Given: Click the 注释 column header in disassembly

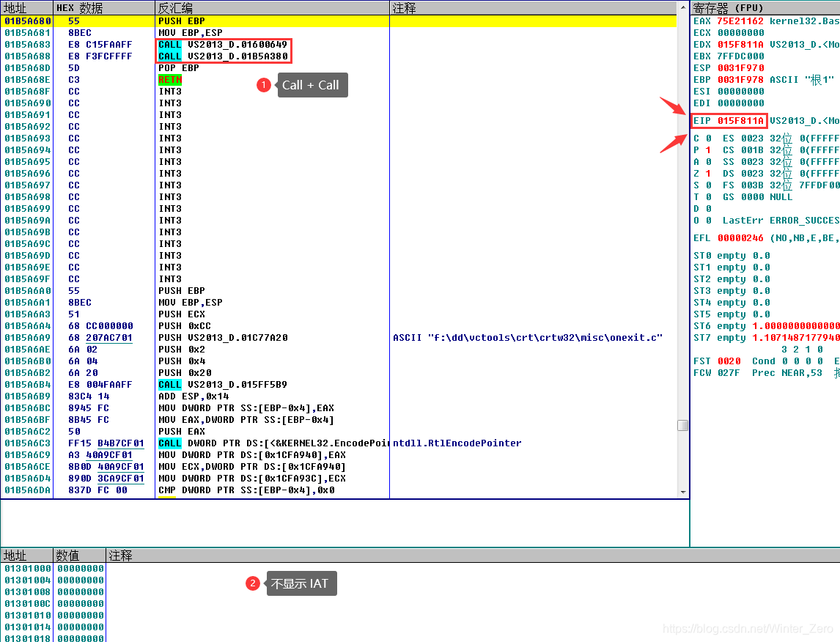Looking at the screenshot, I should click(x=533, y=8).
